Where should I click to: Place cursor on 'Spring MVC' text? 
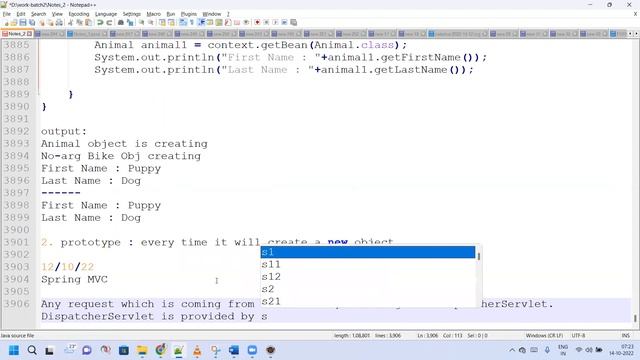(74, 279)
